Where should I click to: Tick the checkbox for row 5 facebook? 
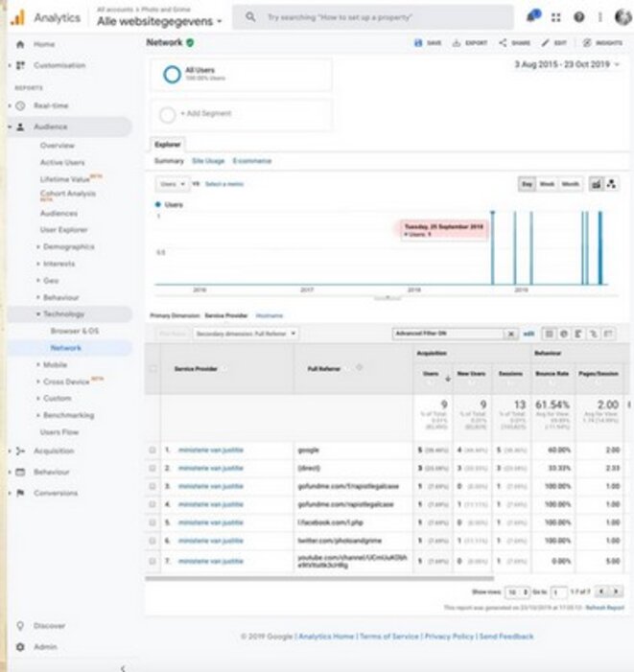click(153, 522)
